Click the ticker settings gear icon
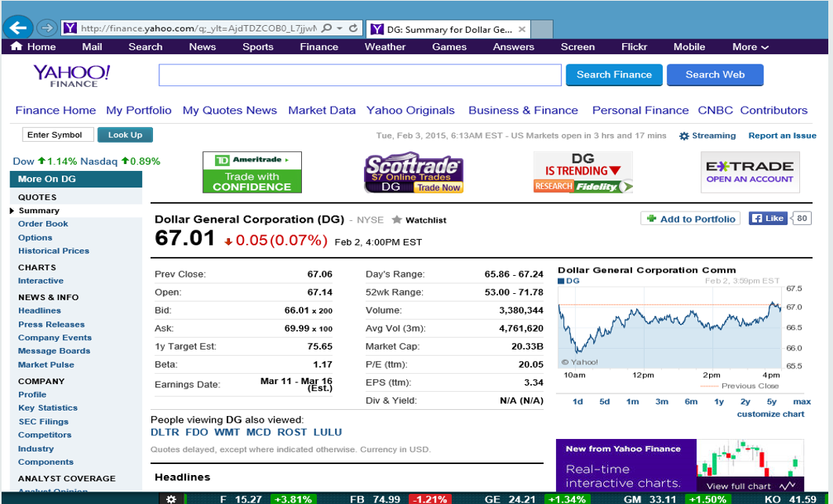The height and width of the screenshot is (504, 833). tap(171, 499)
